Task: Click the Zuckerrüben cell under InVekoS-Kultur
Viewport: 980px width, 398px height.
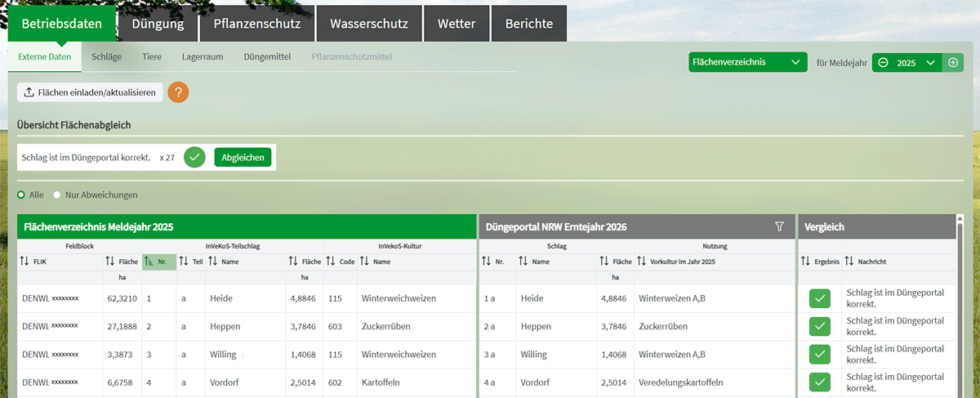Action: 385,326
